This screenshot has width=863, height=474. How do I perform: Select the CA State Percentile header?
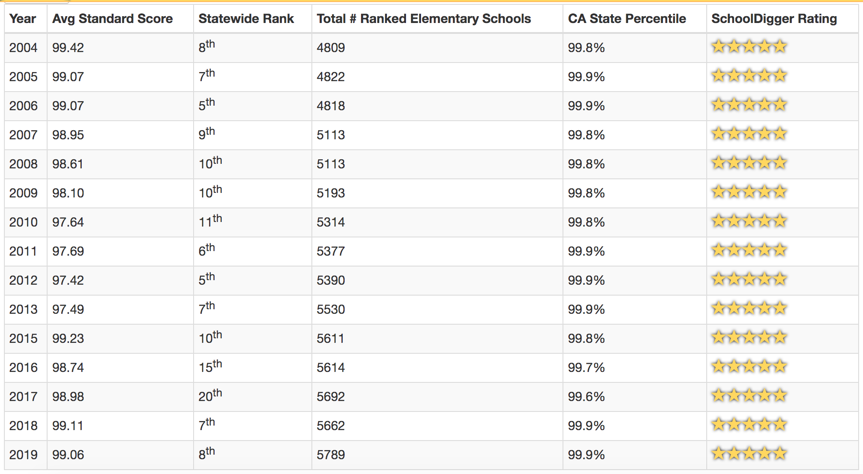tap(627, 19)
